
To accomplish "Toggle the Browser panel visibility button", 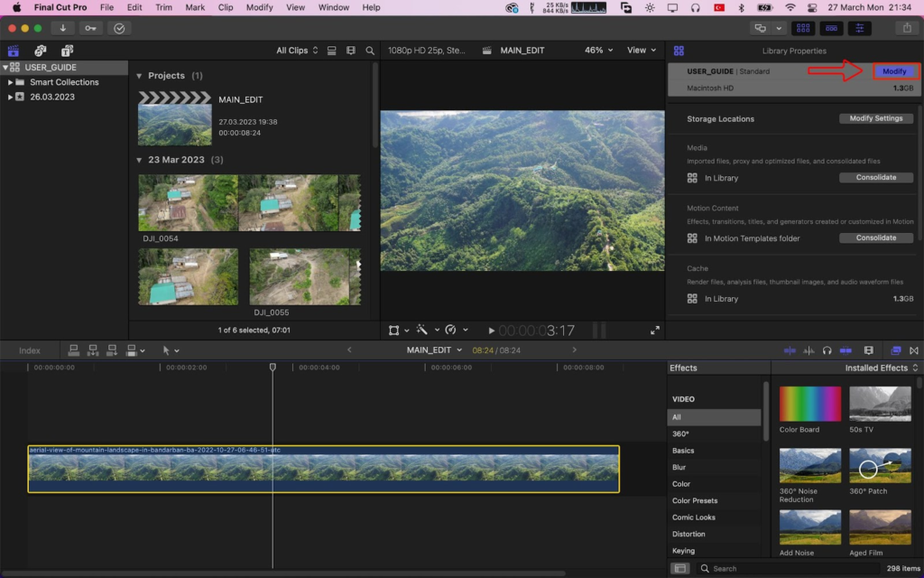I will click(802, 28).
